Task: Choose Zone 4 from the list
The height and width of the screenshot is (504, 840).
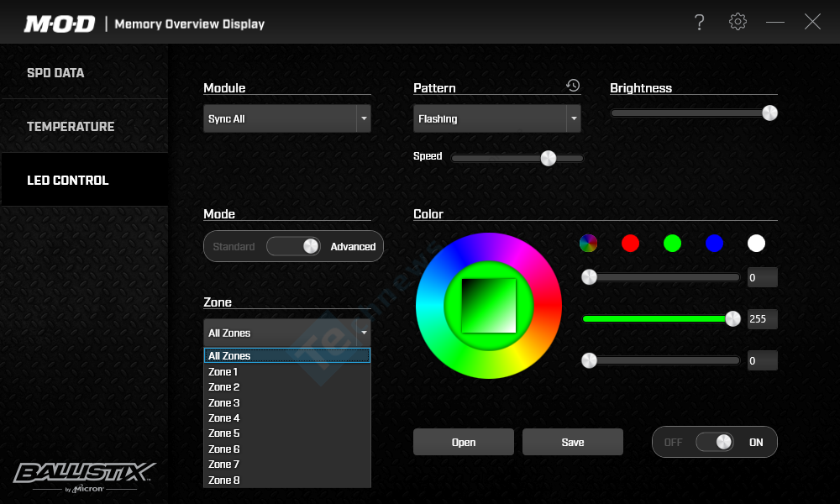Action: (287, 417)
